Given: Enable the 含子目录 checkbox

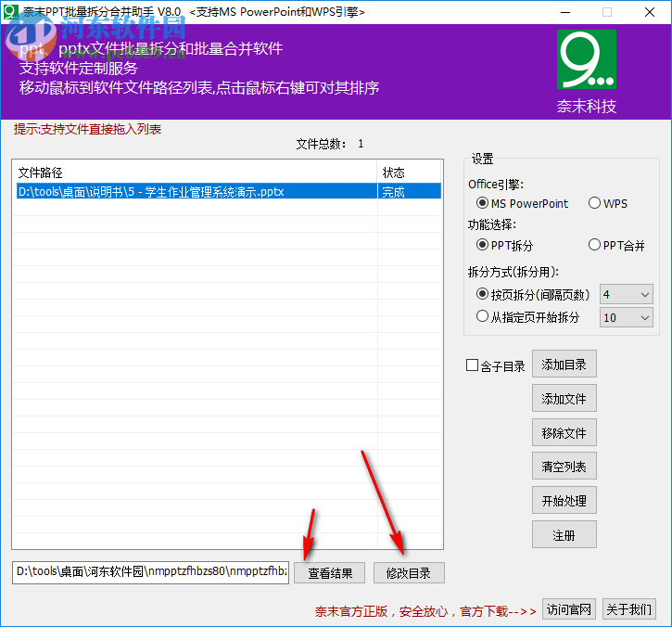Looking at the screenshot, I should click(x=496, y=365).
